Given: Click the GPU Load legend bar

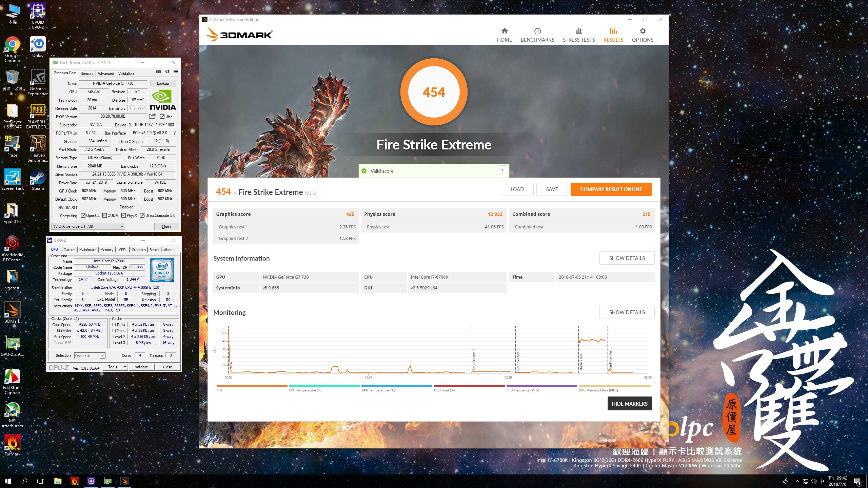Looking at the screenshot, I should (469, 386).
